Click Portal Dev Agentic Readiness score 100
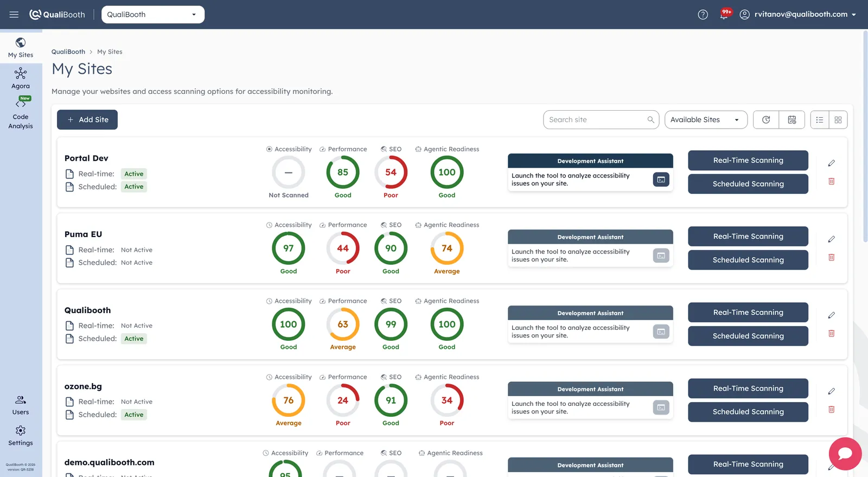Viewport: 868px width, 477px height. pyautogui.click(x=447, y=173)
